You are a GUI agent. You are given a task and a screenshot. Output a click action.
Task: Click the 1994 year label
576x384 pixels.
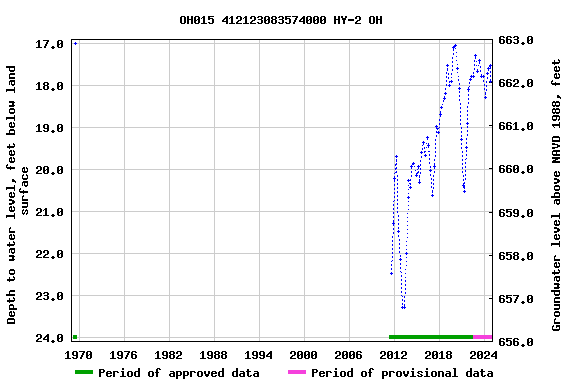pos(258,355)
